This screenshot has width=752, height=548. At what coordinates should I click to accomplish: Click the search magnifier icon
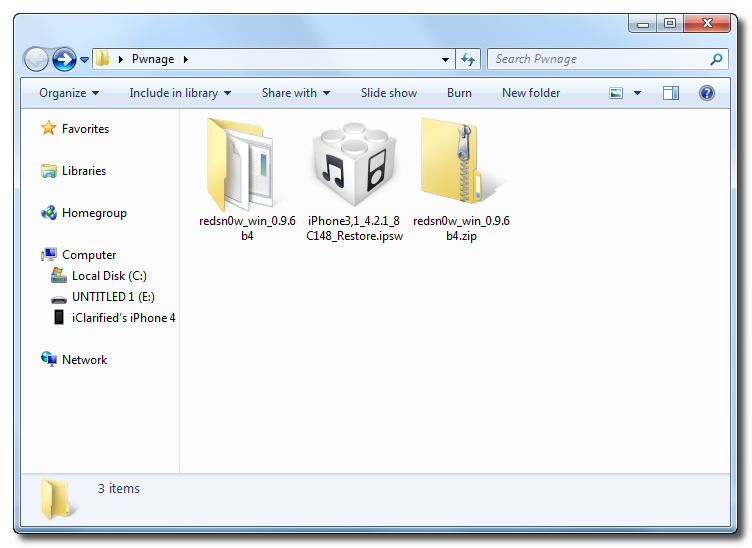tap(716, 60)
